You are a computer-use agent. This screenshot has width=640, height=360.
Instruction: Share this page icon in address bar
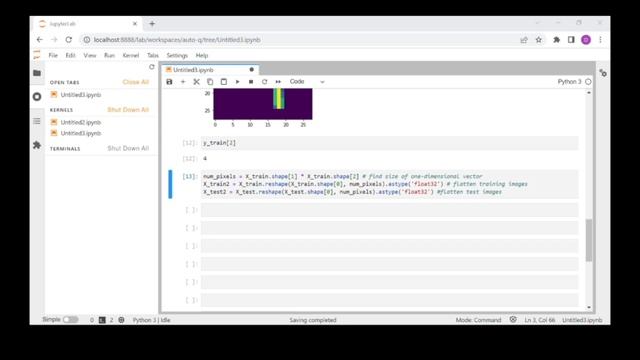pos(524,40)
